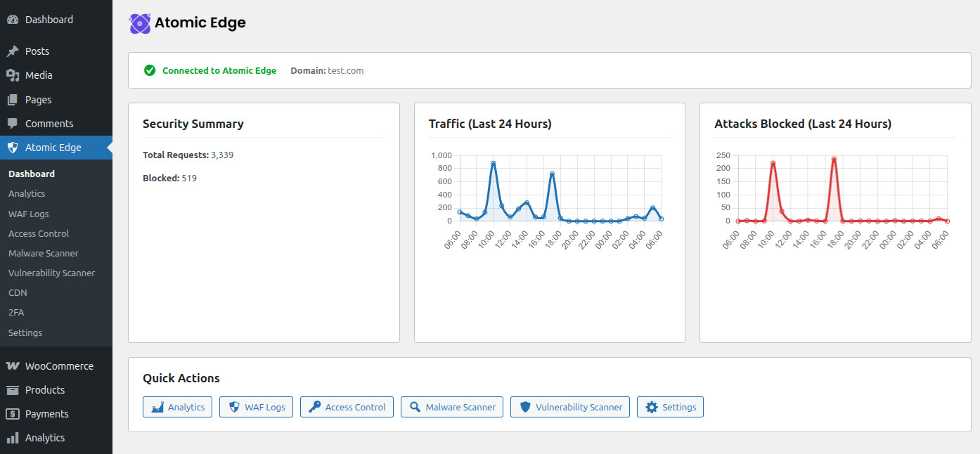Click the Traffic chart 17:00 peak point
Screen dimensions: 980x454
pyautogui.click(x=552, y=174)
